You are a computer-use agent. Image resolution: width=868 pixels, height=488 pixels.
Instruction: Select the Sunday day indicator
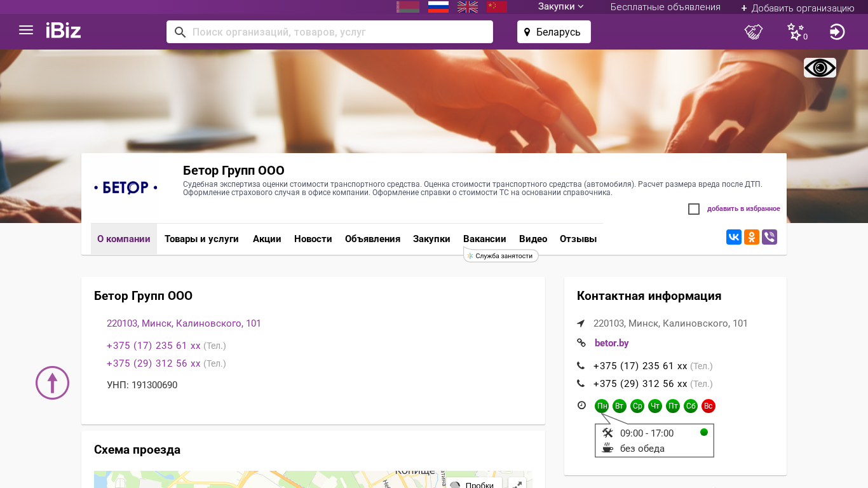tap(709, 406)
